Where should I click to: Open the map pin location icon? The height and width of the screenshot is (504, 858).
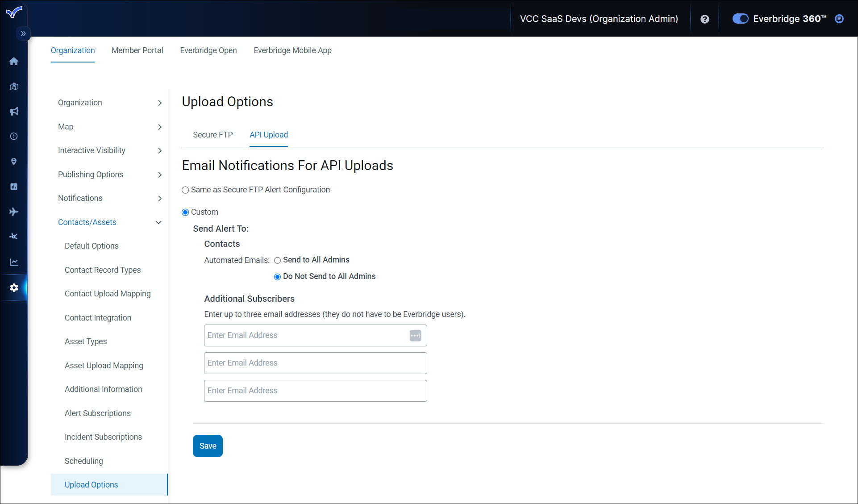coord(14,162)
